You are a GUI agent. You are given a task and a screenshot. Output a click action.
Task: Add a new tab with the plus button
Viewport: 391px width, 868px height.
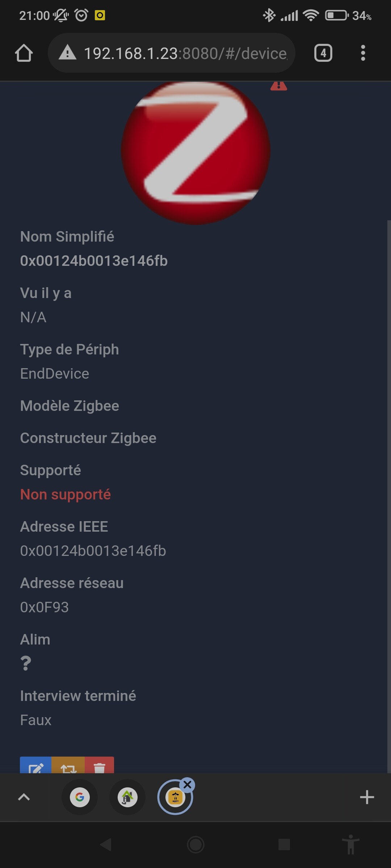(x=367, y=797)
